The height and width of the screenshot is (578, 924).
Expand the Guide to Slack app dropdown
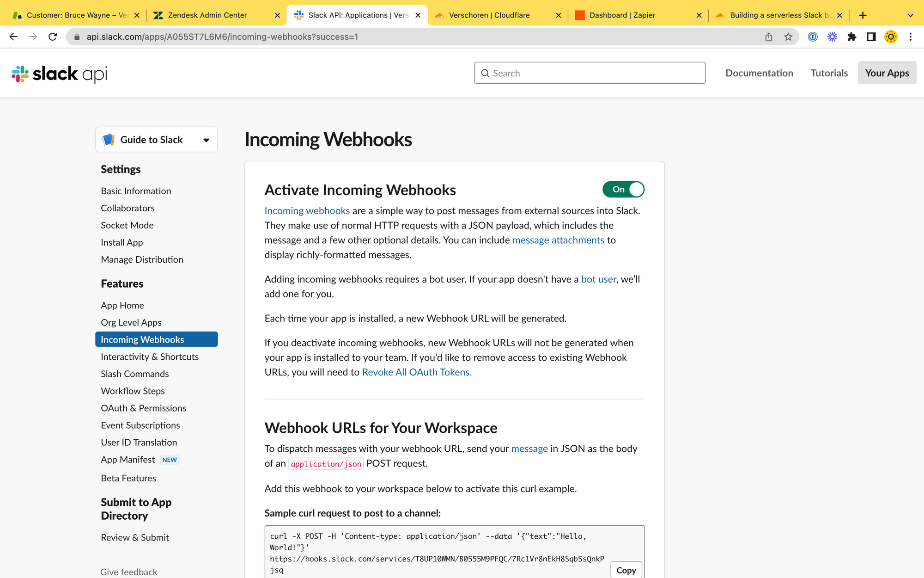pyautogui.click(x=156, y=140)
